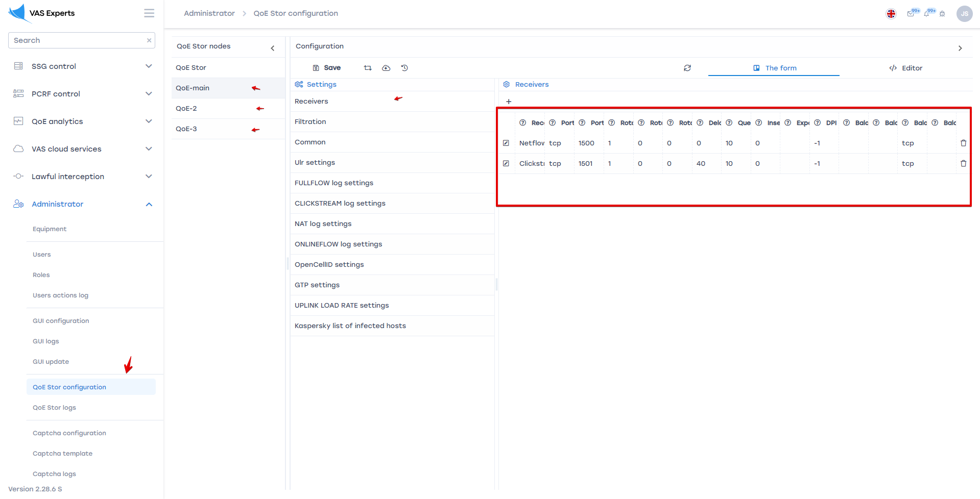The height and width of the screenshot is (499, 980).
Task: Delete the Netflow receiver row
Action: (963, 143)
